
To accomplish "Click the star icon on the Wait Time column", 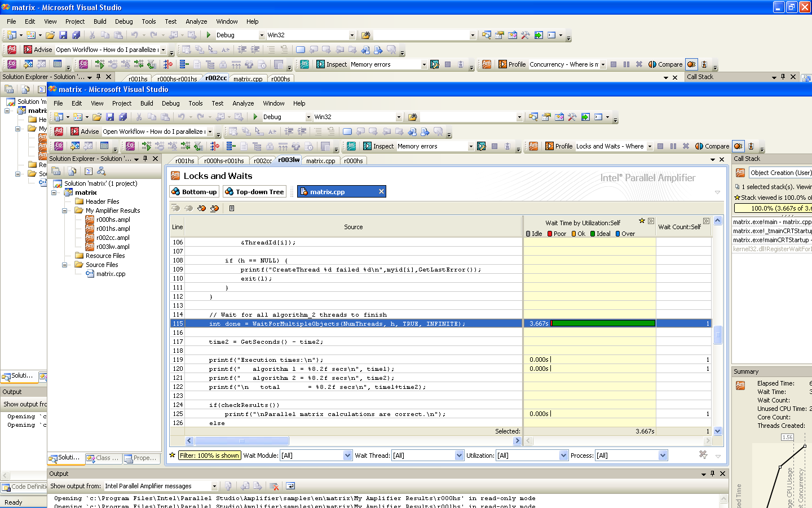I will [x=642, y=221].
